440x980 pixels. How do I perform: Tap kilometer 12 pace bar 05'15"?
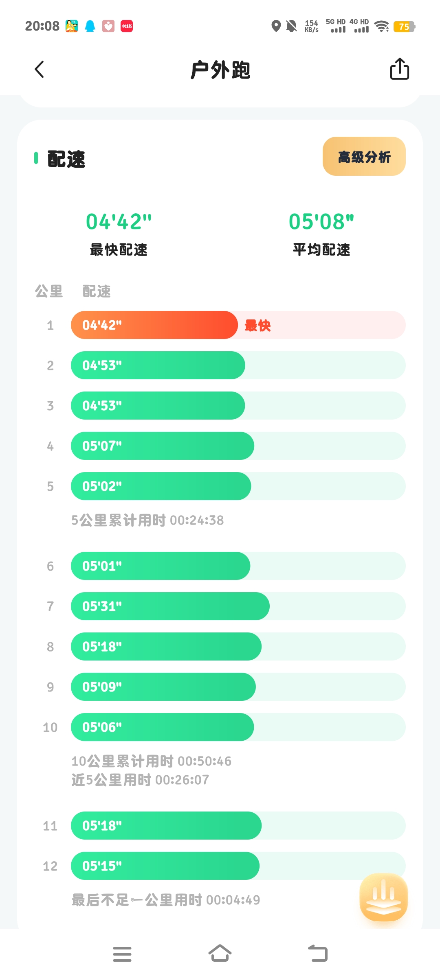pyautogui.click(x=165, y=866)
